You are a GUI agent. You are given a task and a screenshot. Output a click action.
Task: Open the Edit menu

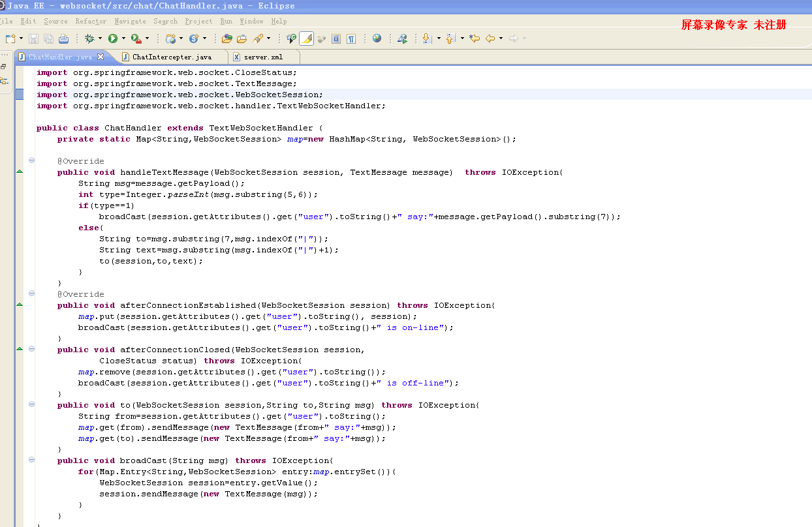tap(28, 21)
